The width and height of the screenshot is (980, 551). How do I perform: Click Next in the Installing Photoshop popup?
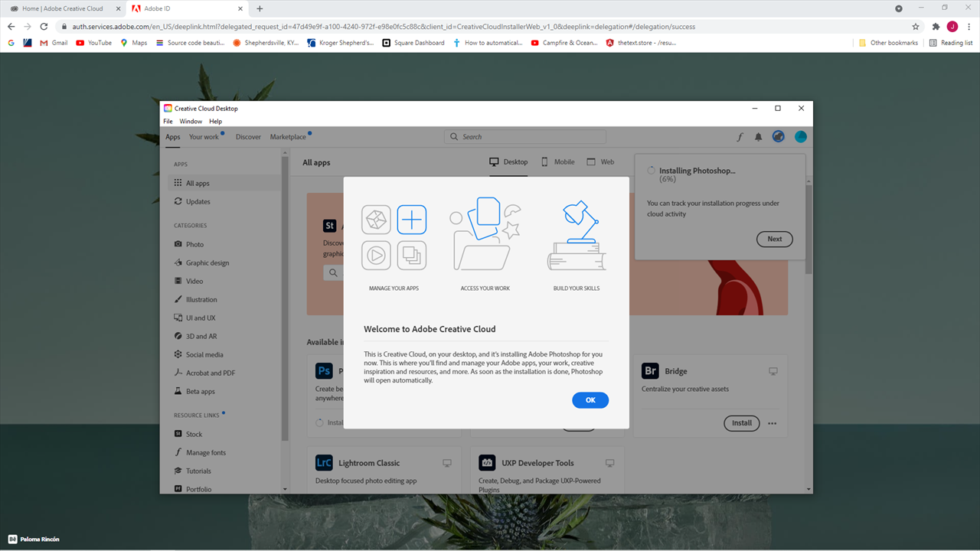coord(775,239)
